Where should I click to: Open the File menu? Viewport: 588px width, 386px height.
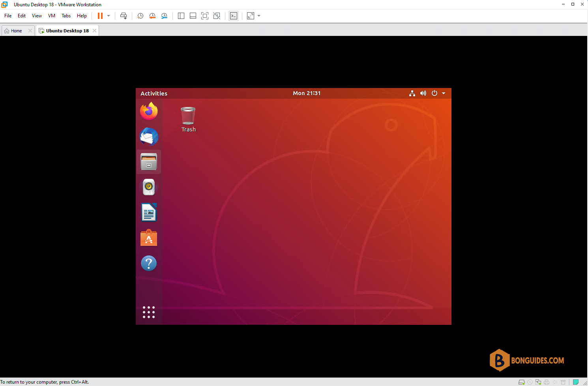pyautogui.click(x=8, y=16)
